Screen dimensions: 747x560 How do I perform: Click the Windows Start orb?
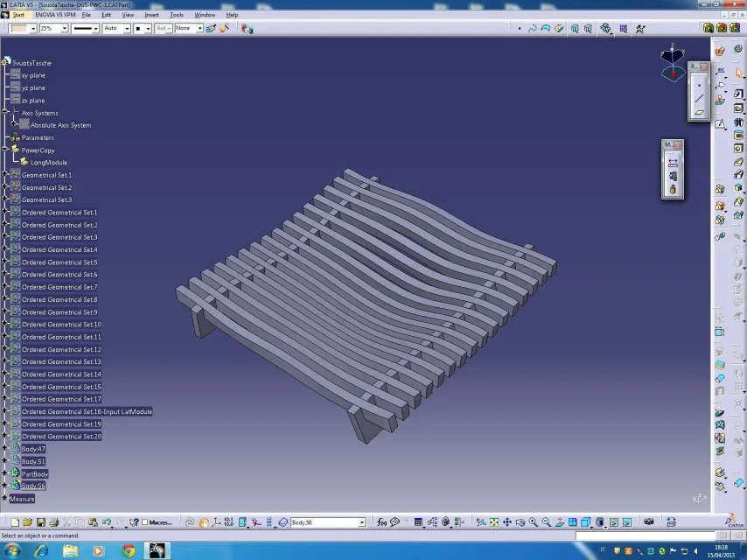12,550
